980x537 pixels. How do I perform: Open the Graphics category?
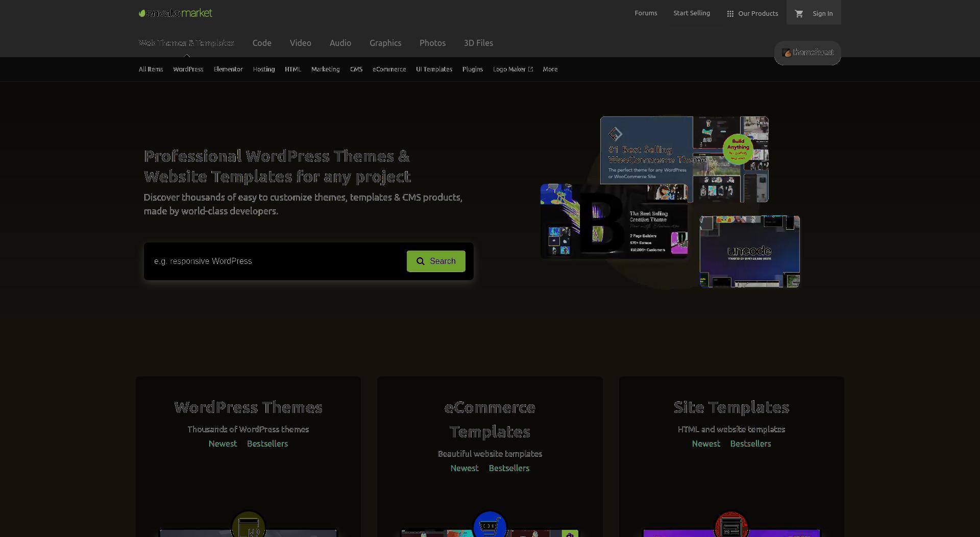click(385, 43)
